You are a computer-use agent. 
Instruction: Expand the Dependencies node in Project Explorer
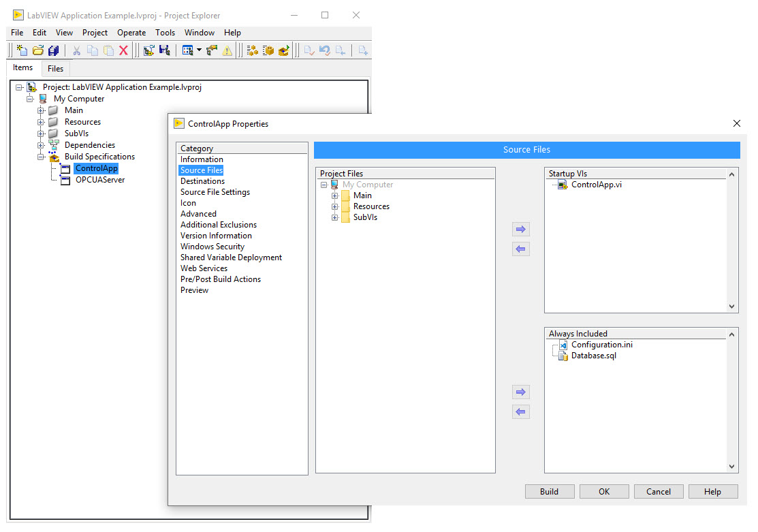[x=41, y=146]
